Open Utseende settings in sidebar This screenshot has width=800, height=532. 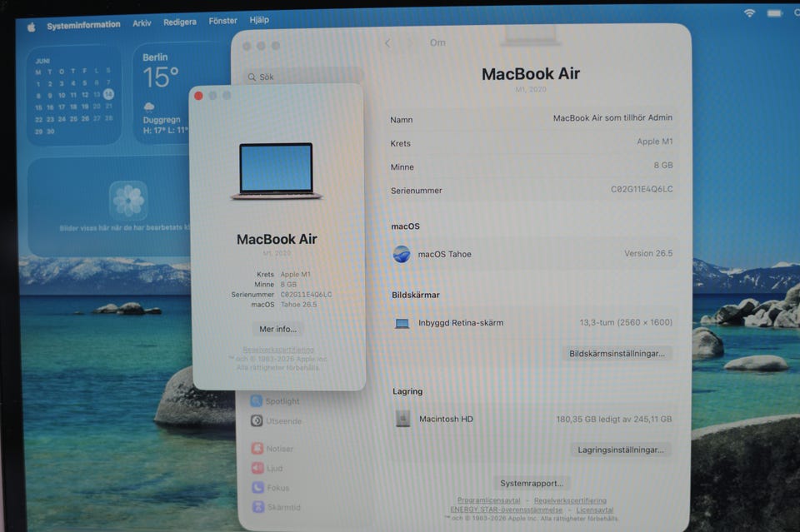tap(276, 421)
